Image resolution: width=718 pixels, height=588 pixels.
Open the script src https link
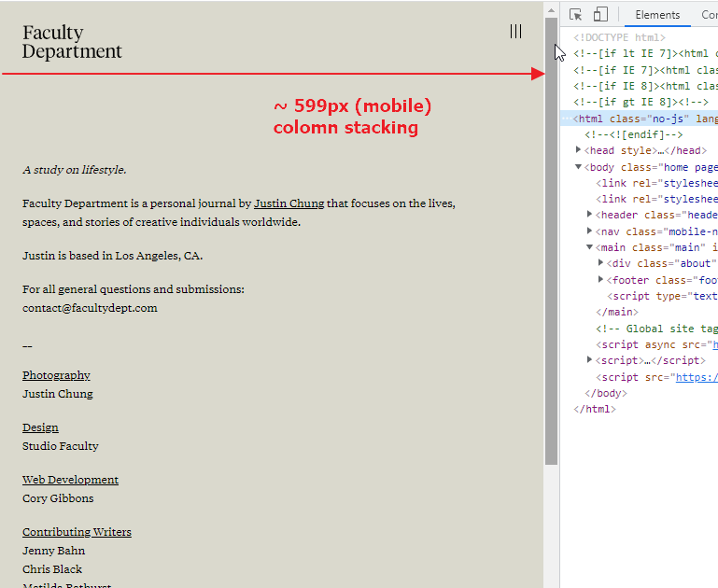coord(697,377)
